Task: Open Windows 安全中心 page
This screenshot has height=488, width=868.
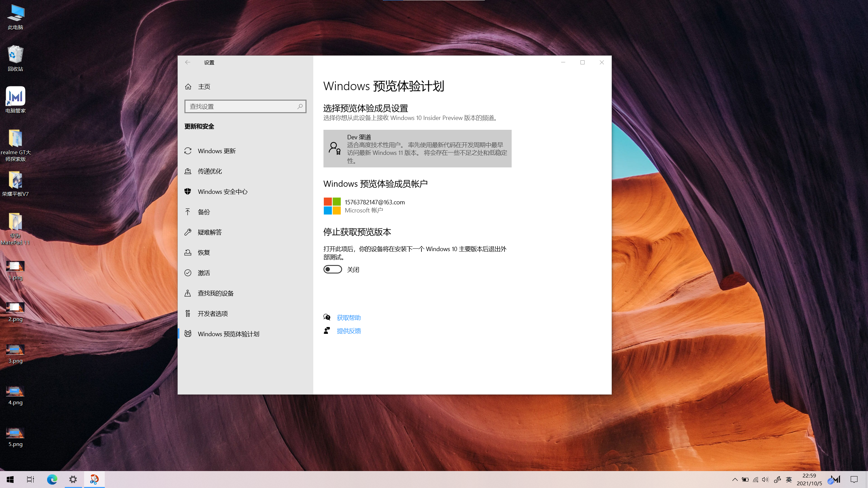Action: [245, 191]
